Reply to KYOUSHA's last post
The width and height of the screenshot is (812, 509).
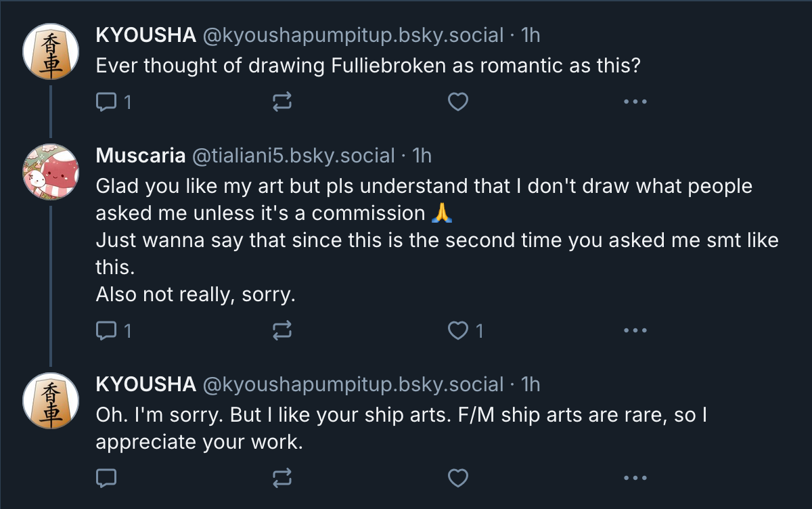[106, 478]
